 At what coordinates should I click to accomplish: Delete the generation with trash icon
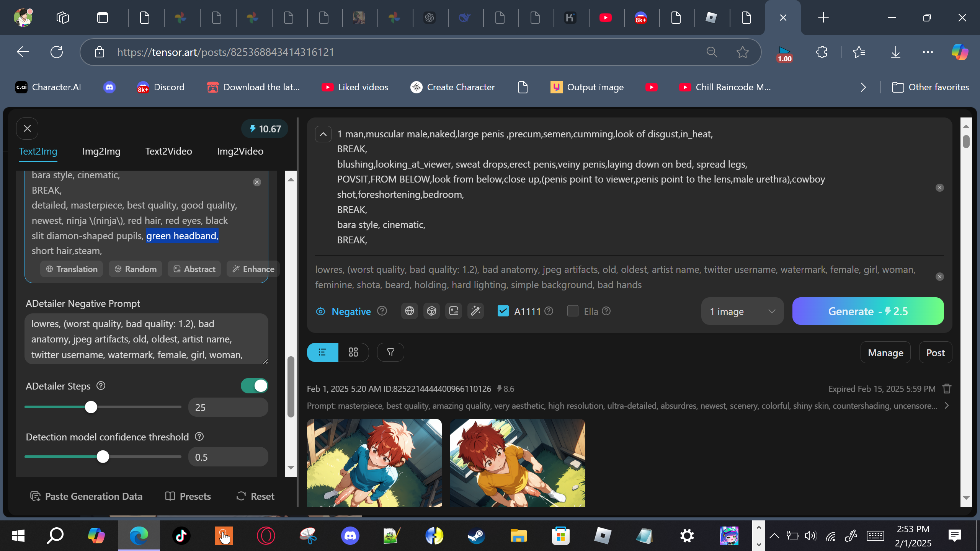click(x=947, y=389)
